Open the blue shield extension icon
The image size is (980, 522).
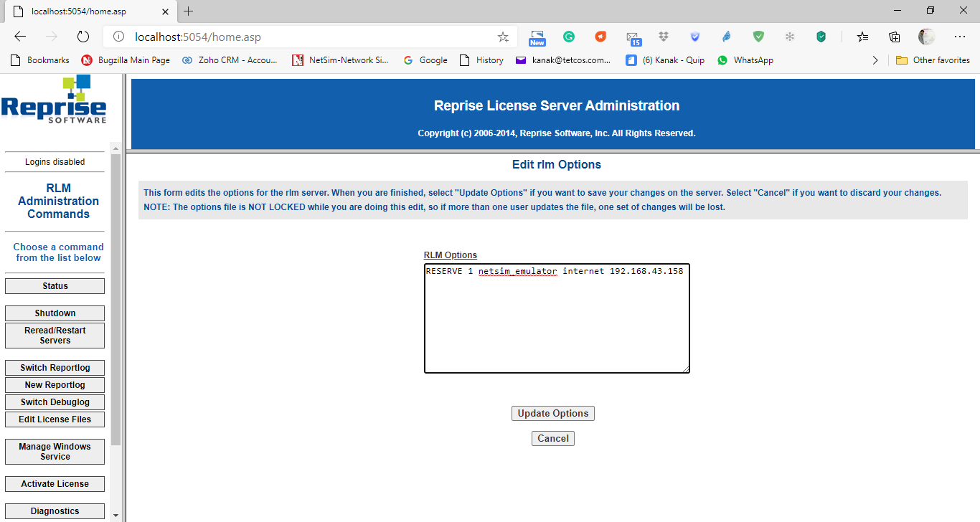695,37
